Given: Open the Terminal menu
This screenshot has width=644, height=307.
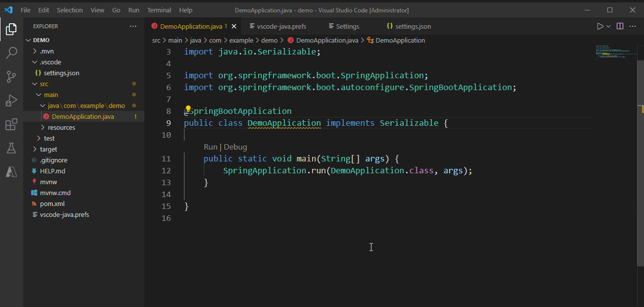Looking at the screenshot, I should tap(159, 10).
